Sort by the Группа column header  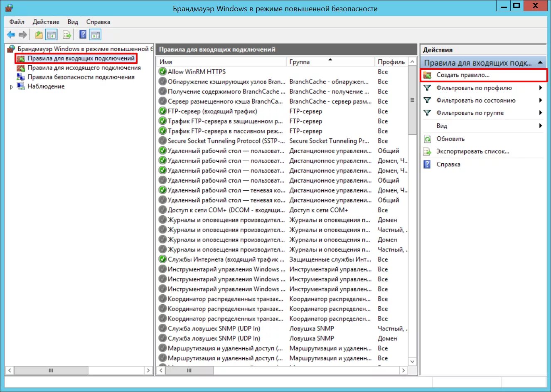[x=331, y=62]
